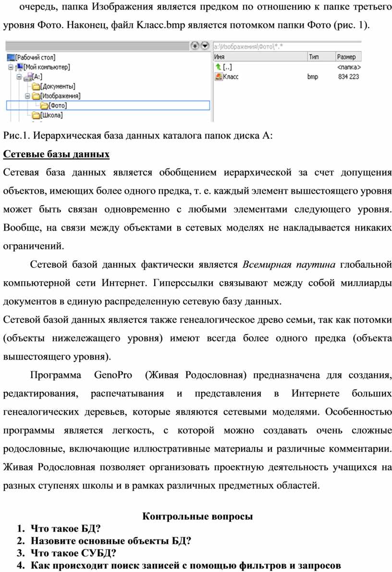Open the Документы folder icon
This screenshot has width=392, height=572.
pos(36,87)
